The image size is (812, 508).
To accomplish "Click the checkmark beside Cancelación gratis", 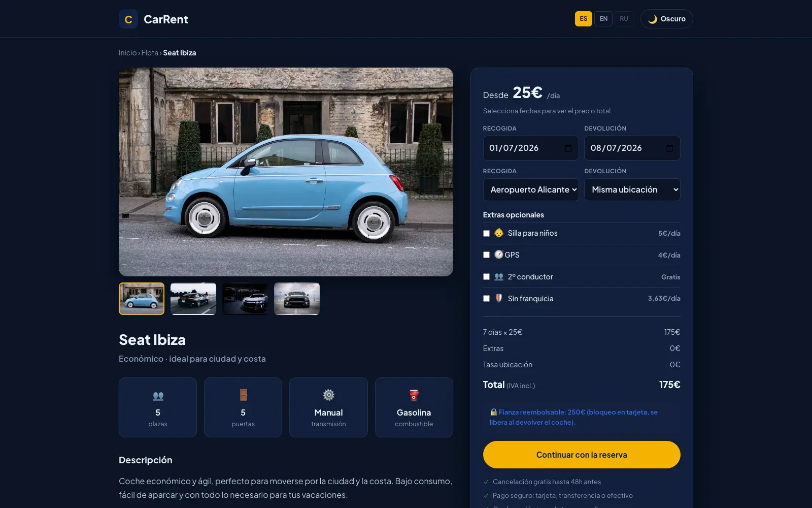I will [x=486, y=482].
